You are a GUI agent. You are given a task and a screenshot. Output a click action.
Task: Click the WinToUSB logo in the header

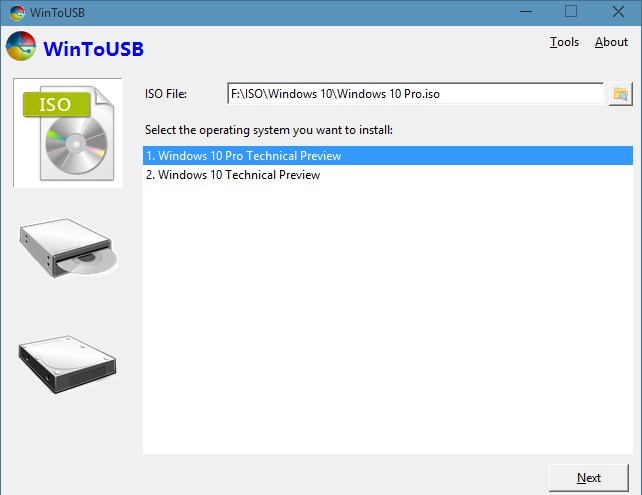coord(20,47)
